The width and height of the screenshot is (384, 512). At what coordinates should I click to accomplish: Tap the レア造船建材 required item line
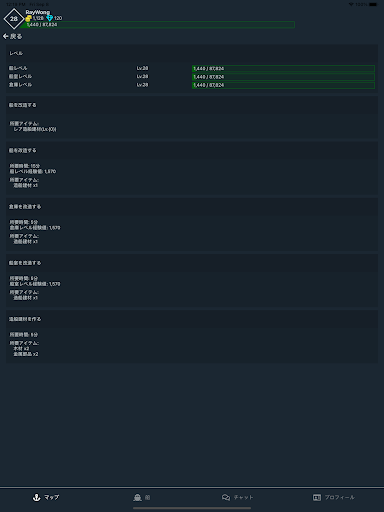[x=35, y=129]
